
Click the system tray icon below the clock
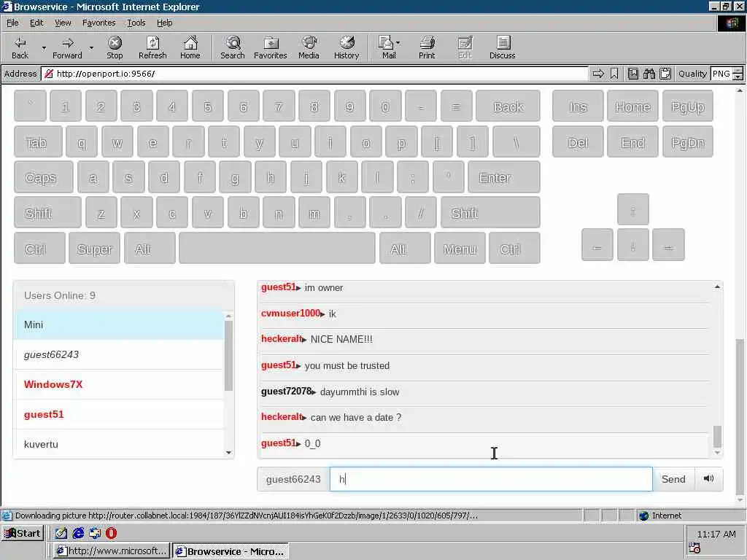[x=694, y=548]
